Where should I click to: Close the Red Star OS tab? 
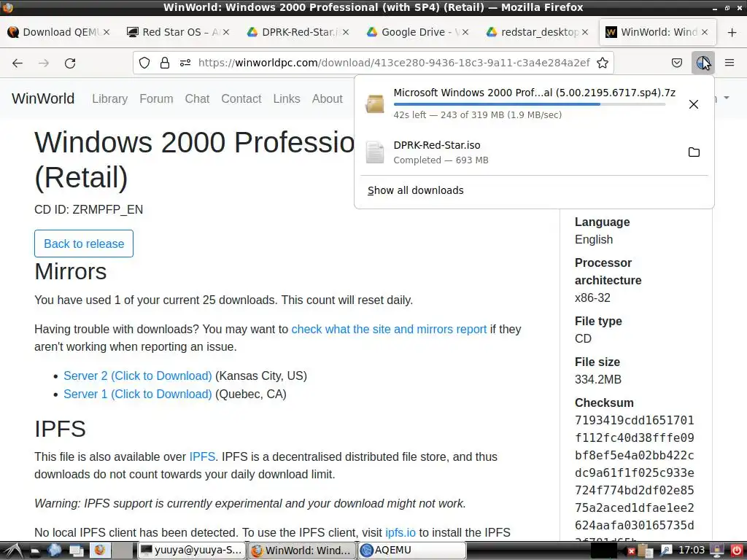click(x=226, y=32)
